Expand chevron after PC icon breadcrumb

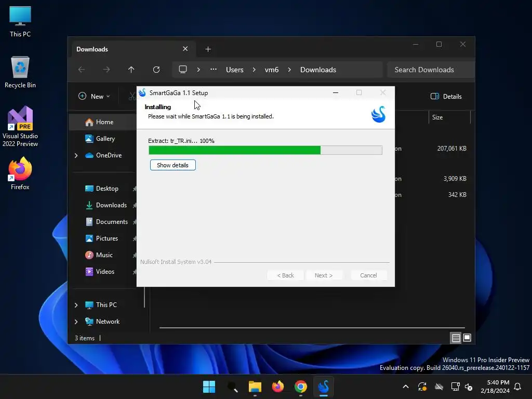click(x=198, y=70)
